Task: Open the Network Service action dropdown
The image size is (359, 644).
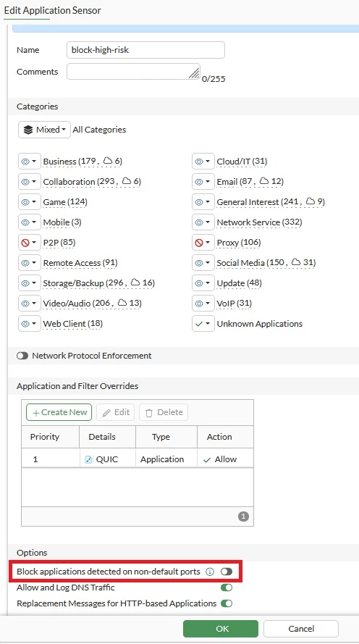Action: tap(203, 222)
